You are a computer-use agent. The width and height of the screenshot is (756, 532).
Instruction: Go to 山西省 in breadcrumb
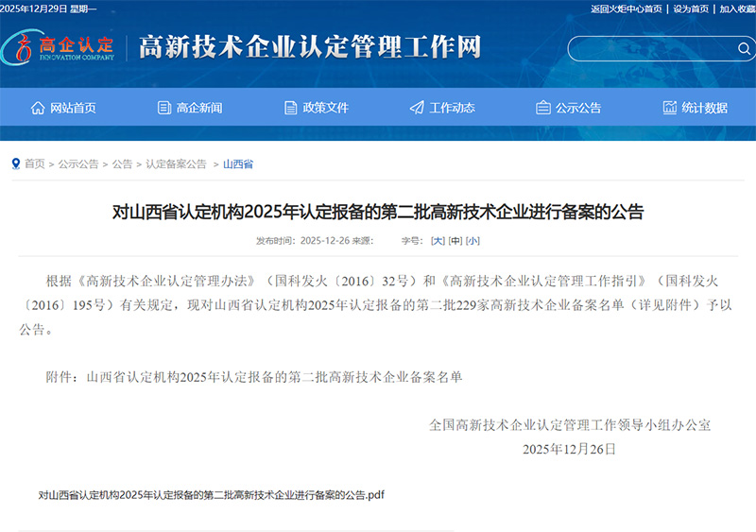(238, 164)
